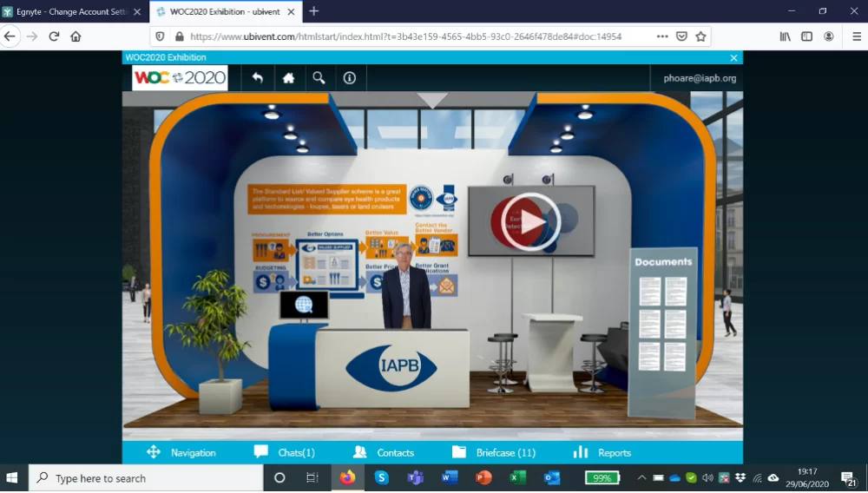This screenshot has width=868, height=493.
Task: Open the network Wi-Fi tray icon
Action: 757,478
